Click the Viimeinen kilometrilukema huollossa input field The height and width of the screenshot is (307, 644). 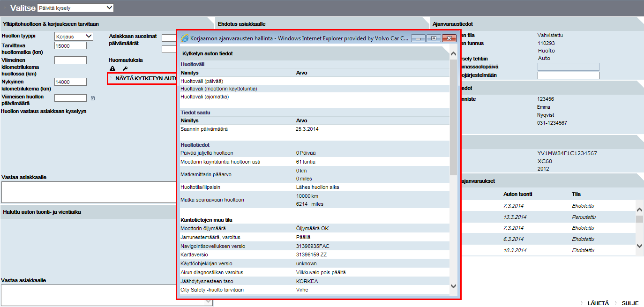click(70, 60)
